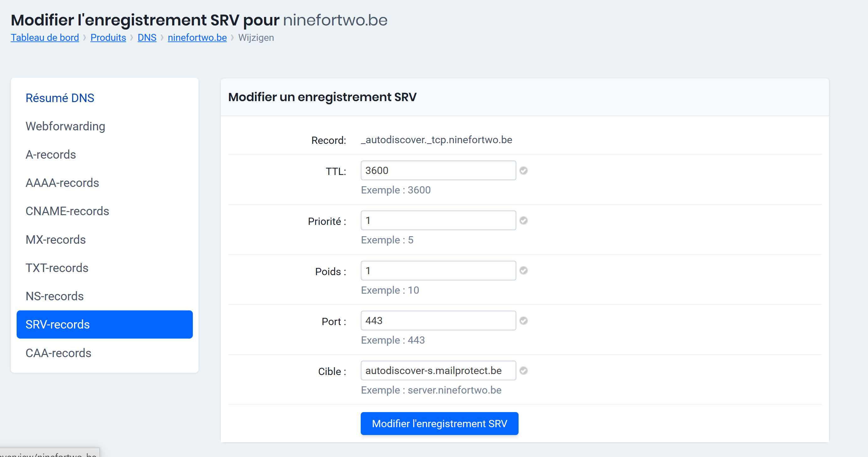
Task: Click the validation icon next to Port input
Action: coord(523,321)
